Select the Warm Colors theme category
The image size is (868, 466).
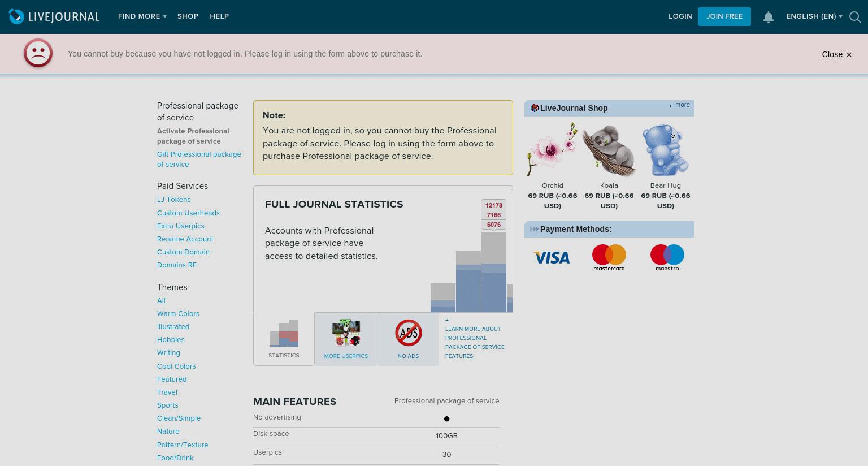coord(178,314)
